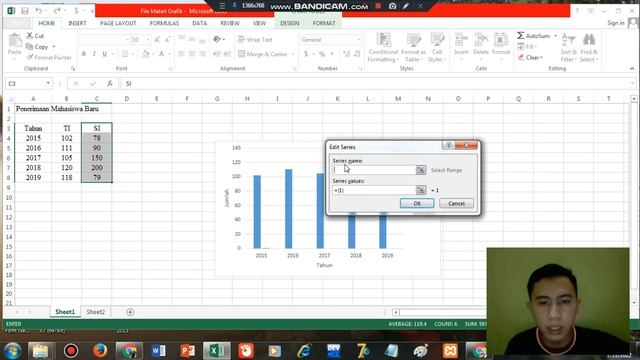Open the chart FORMAT tab
Image resolution: width=640 pixels, height=360 pixels.
(324, 23)
